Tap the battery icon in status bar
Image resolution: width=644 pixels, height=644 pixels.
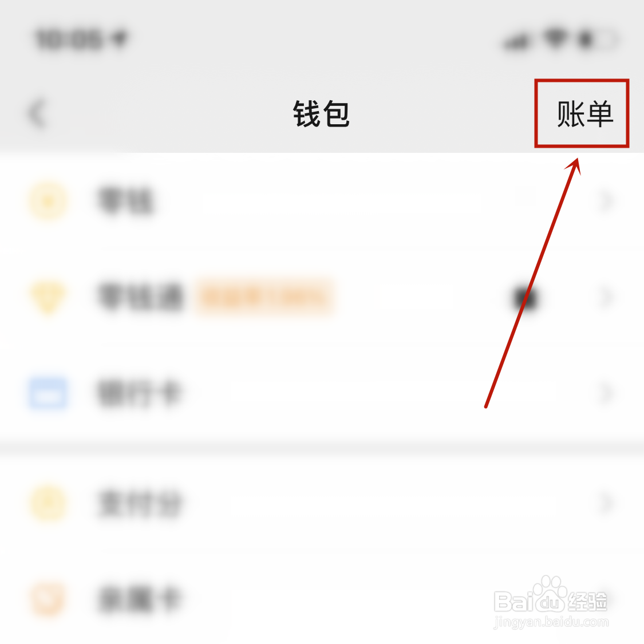[x=598, y=40]
